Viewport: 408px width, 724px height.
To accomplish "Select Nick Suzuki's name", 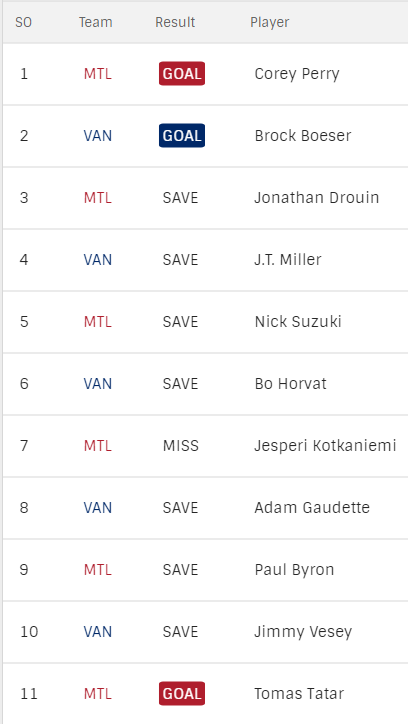I will coord(298,321).
